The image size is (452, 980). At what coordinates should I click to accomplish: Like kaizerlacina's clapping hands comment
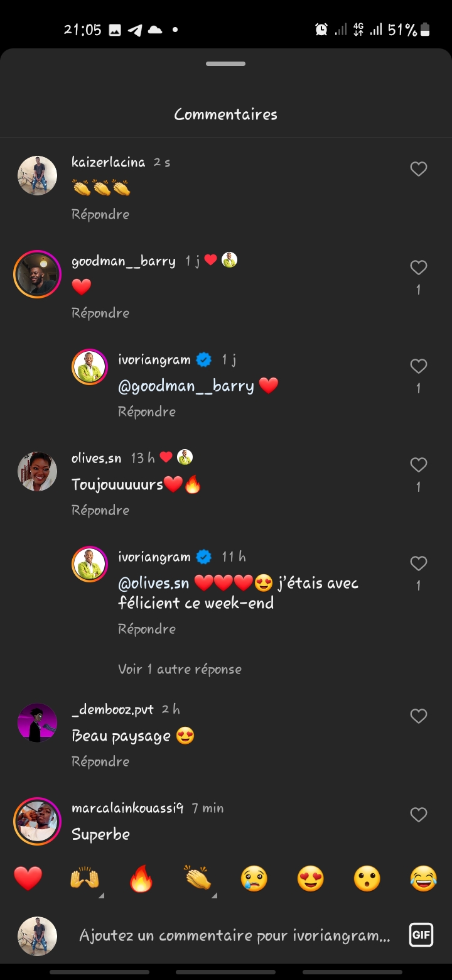point(419,169)
